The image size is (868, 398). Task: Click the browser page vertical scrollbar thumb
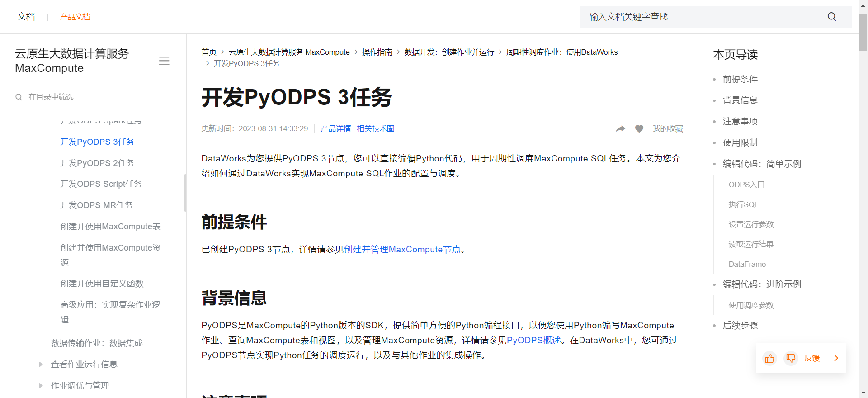(863, 32)
